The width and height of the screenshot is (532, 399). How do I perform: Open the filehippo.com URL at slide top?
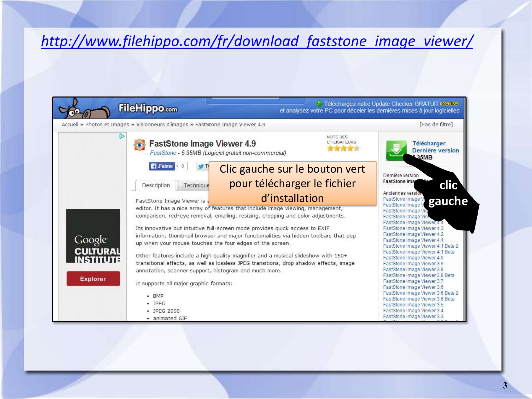pos(257,41)
